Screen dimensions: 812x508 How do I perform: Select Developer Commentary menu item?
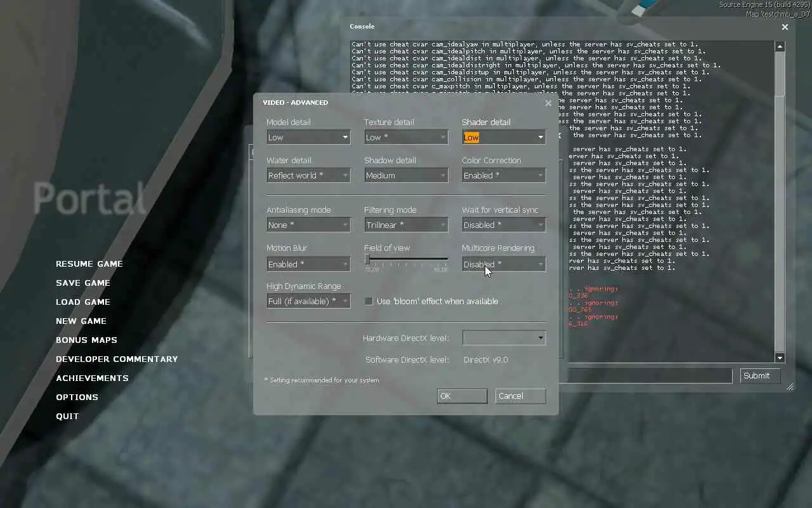coord(117,359)
